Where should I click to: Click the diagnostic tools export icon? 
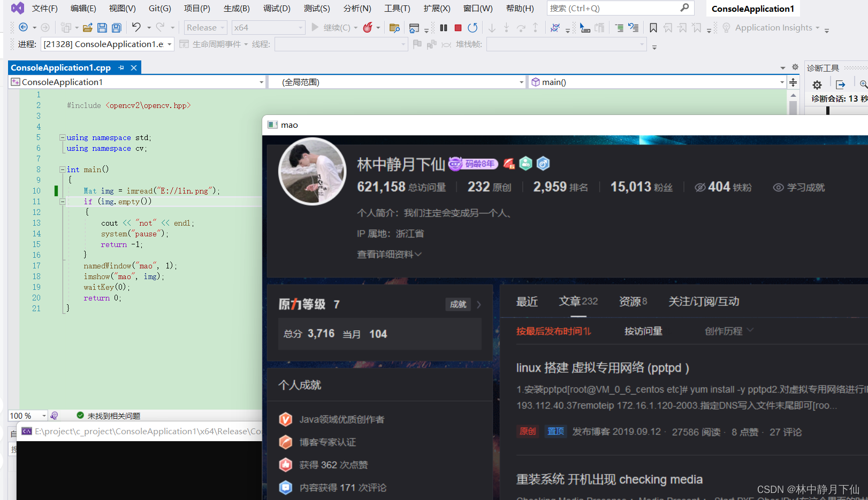tap(841, 84)
